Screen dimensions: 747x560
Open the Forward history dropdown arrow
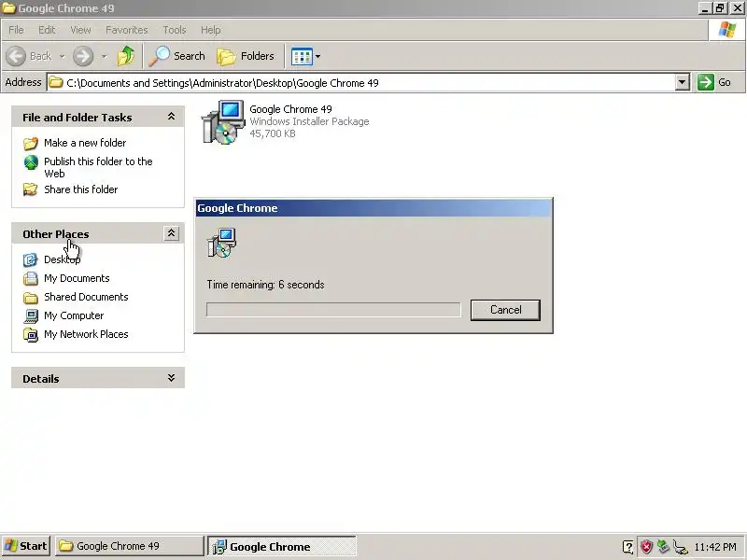[105, 56]
